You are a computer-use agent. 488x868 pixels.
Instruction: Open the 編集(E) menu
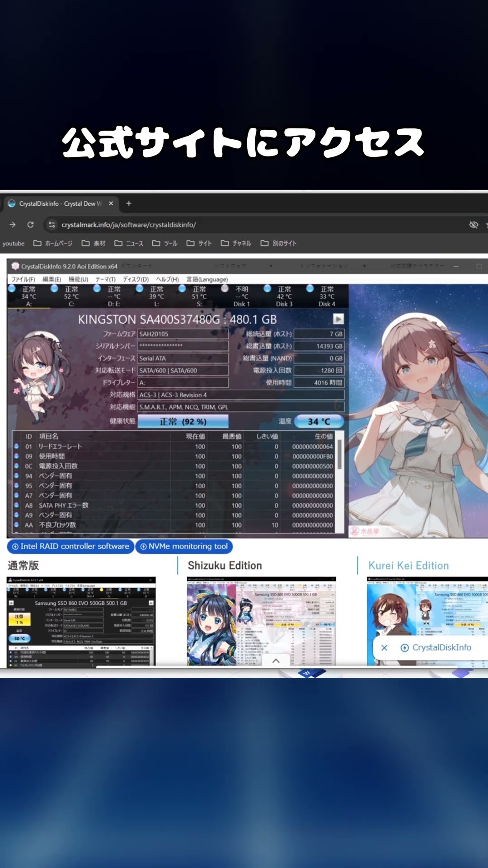click(x=52, y=279)
